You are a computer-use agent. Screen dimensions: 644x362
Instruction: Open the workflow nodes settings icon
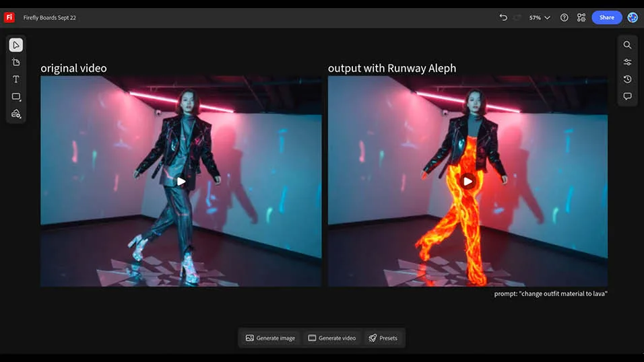coord(581,17)
